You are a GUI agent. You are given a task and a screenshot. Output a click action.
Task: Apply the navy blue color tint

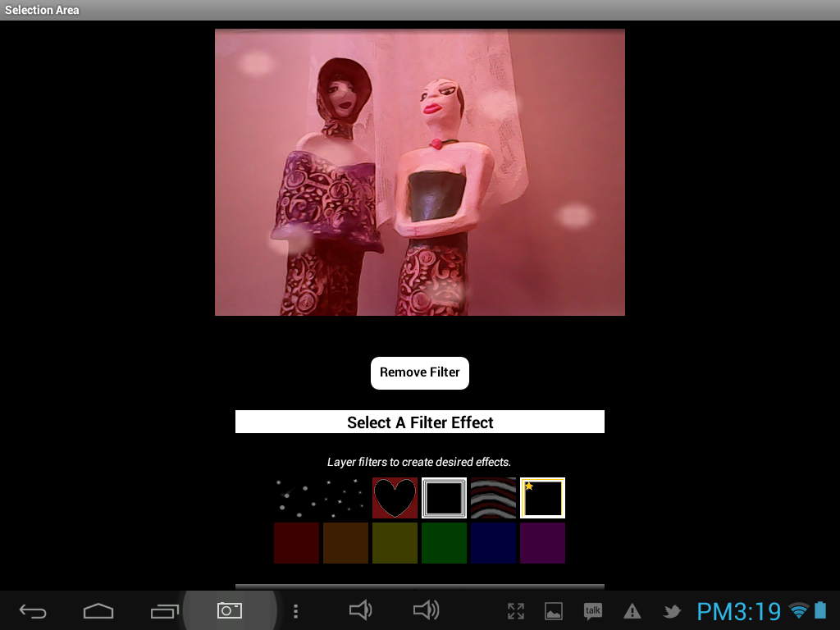493,543
